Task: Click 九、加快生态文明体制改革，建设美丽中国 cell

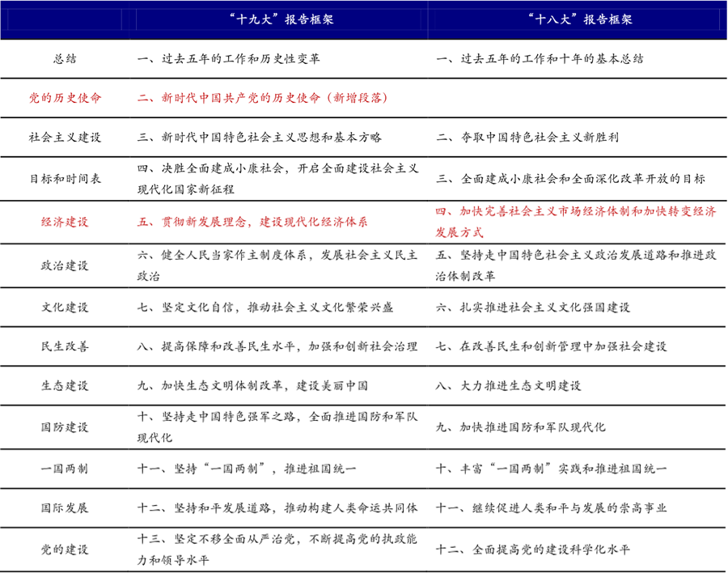Action: click(252, 386)
